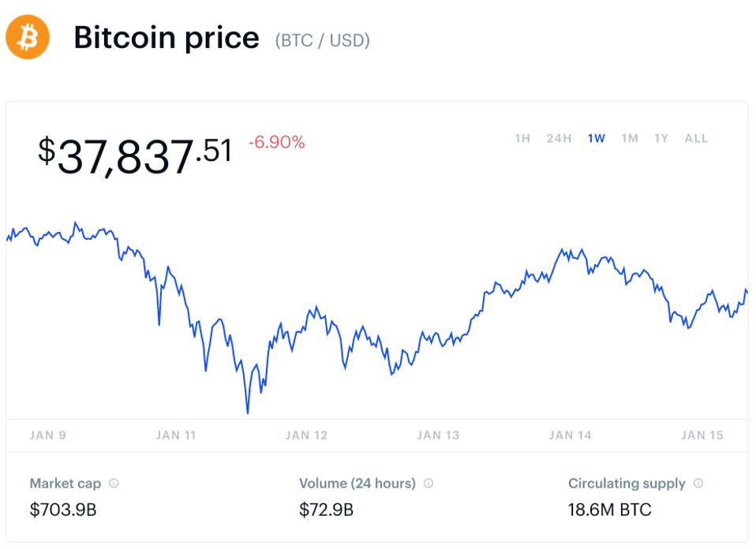Select the 24H time range
The image size is (756, 549).
pyautogui.click(x=559, y=139)
